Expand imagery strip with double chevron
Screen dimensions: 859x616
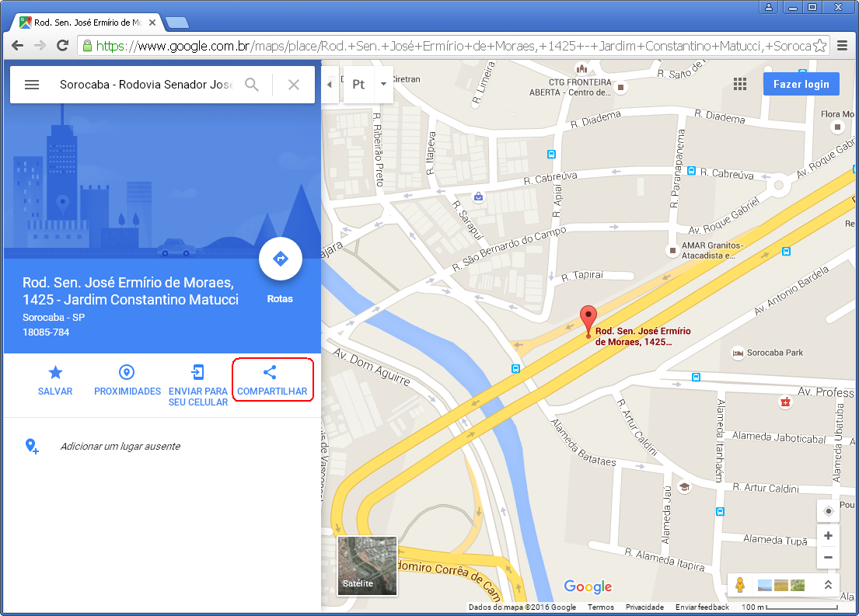829,585
